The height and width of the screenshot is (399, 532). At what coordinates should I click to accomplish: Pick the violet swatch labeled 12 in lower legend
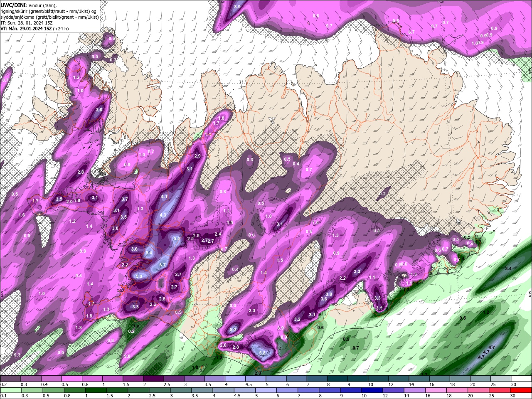pos(392,390)
